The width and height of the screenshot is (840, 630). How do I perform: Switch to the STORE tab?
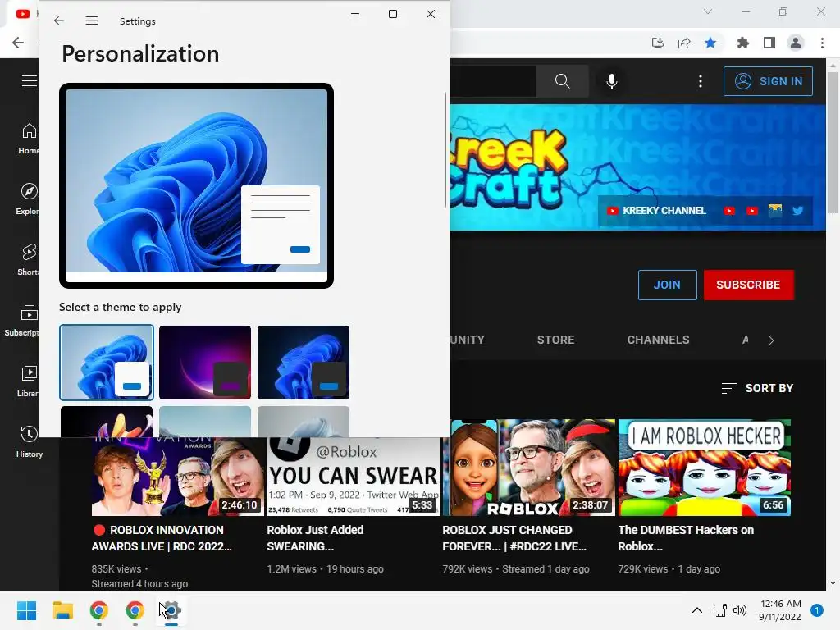coord(555,340)
